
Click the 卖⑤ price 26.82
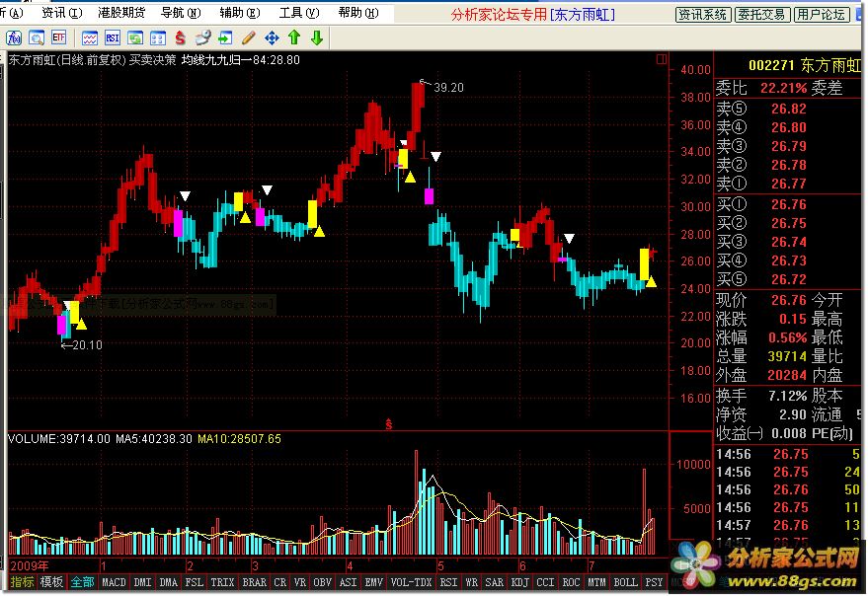(x=789, y=109)
